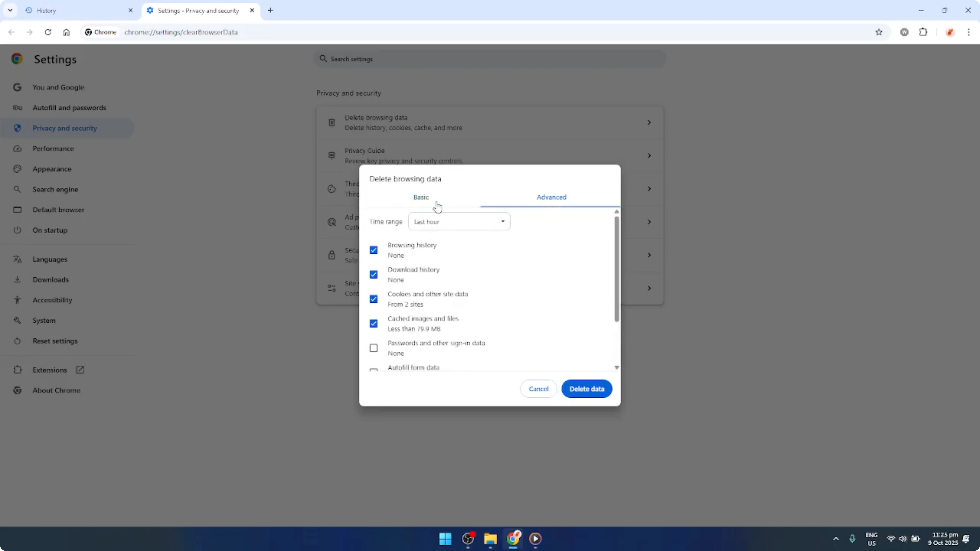
Task: Click the Cancel button
Action: coord(538,389)
